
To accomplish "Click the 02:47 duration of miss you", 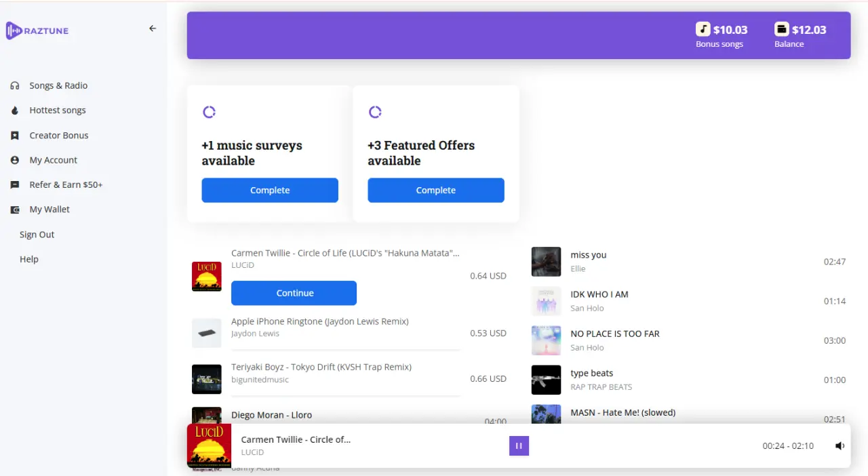I will (x=835, y=262).
